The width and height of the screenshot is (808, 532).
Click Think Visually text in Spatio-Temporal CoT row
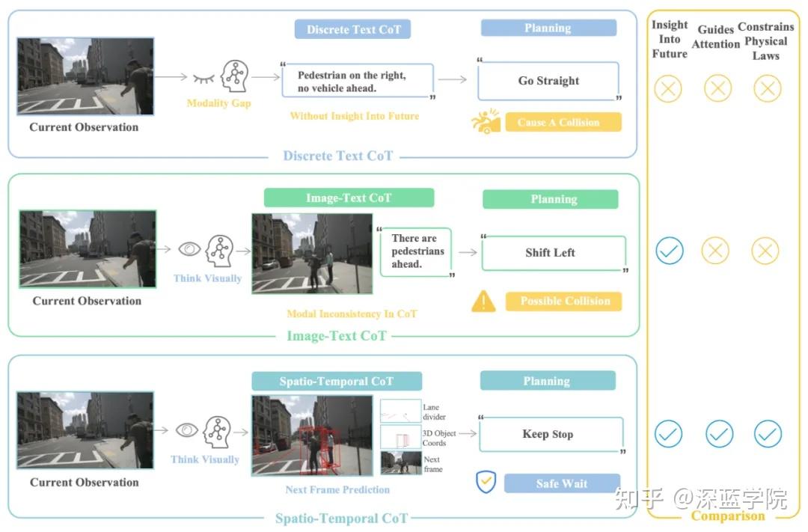coord(205,459)
